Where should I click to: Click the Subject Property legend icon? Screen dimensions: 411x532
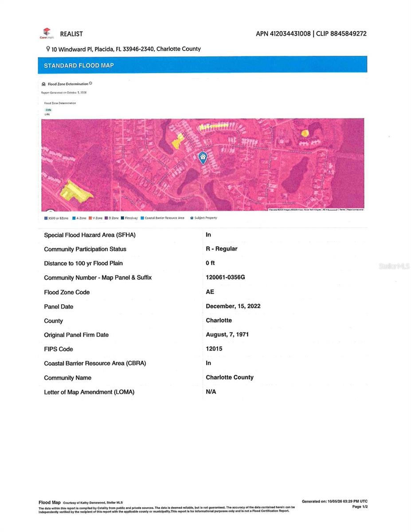tap(192, 218)
